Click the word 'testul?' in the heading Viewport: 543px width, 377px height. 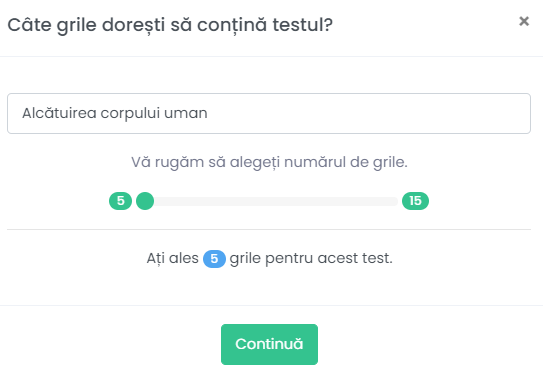[303, 25]
